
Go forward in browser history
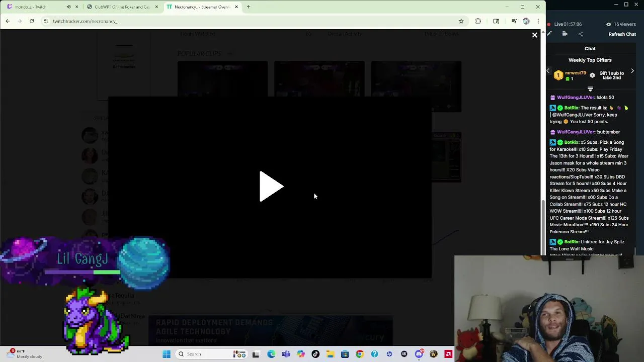pyautogui.click(x=20, y=21)
